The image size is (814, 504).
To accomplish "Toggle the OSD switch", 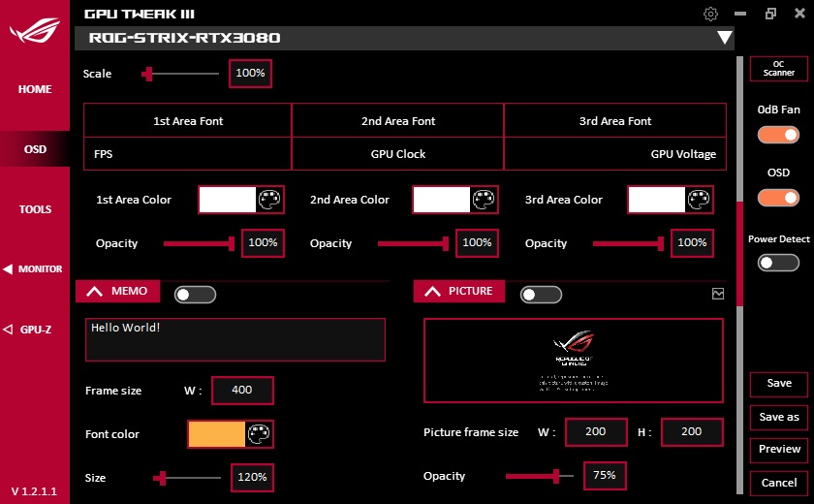I will [x=778, y=198].
